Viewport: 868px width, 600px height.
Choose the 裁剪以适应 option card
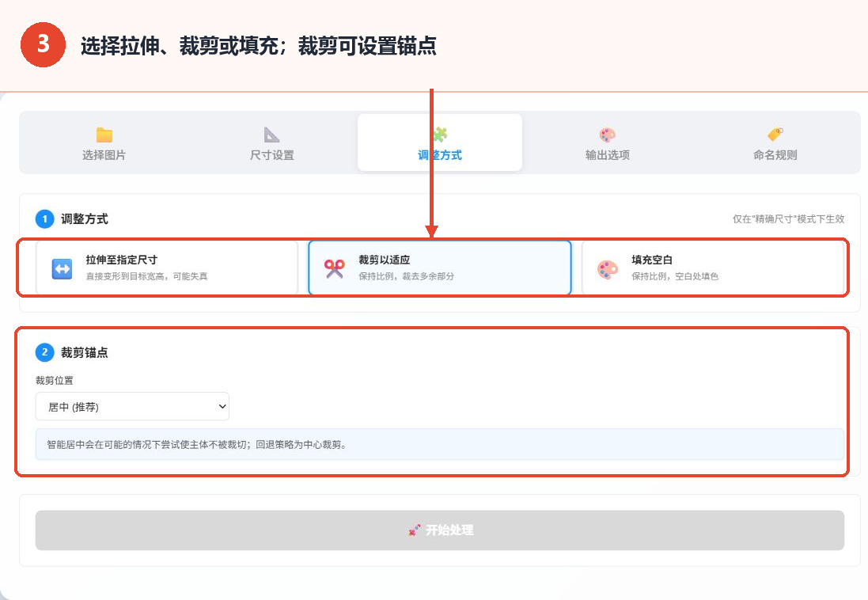point(439,268)
